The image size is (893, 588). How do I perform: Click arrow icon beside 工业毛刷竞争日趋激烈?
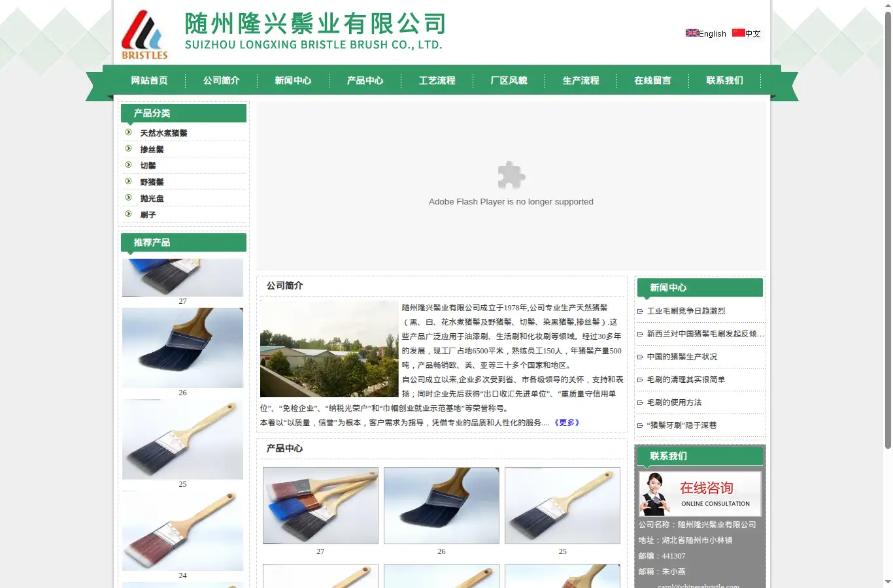[x=640, y=312]
